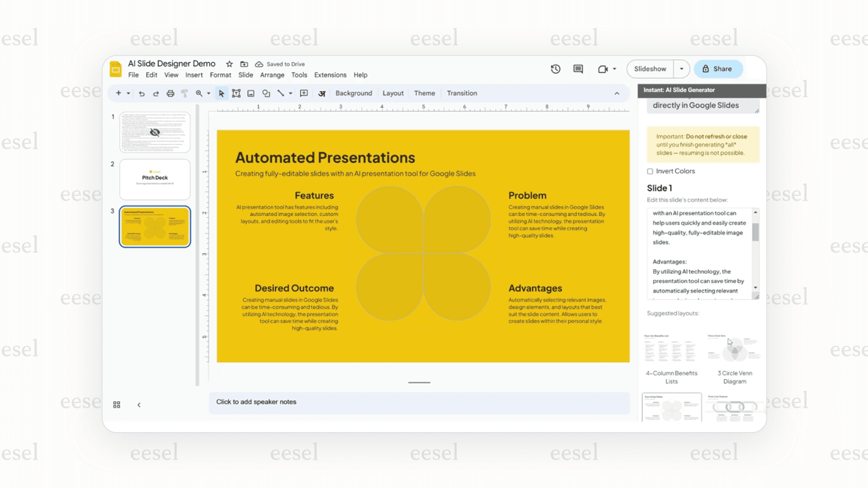Open the zoom level dropdown
The image size is (868, 488).
click(209, 93)
